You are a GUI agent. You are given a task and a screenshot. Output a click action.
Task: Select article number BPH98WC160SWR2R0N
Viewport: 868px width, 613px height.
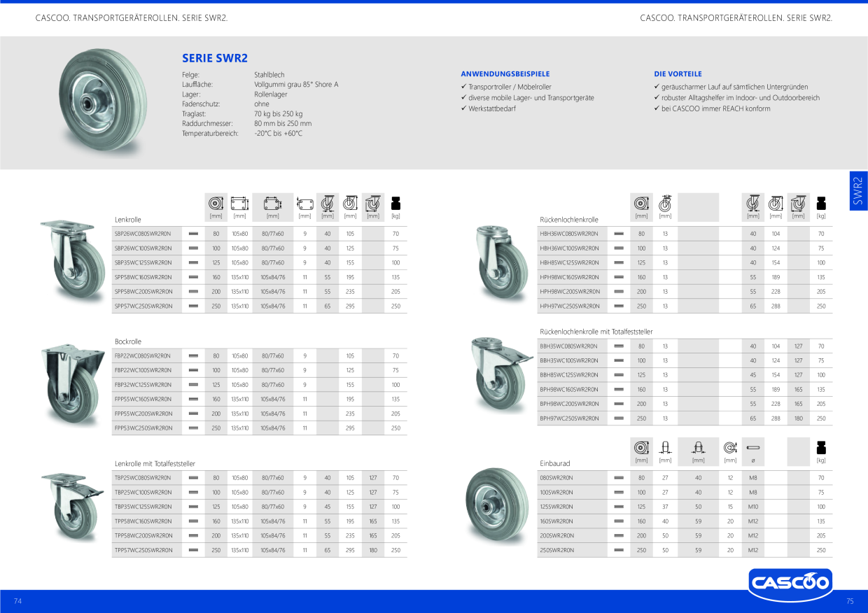569,389
